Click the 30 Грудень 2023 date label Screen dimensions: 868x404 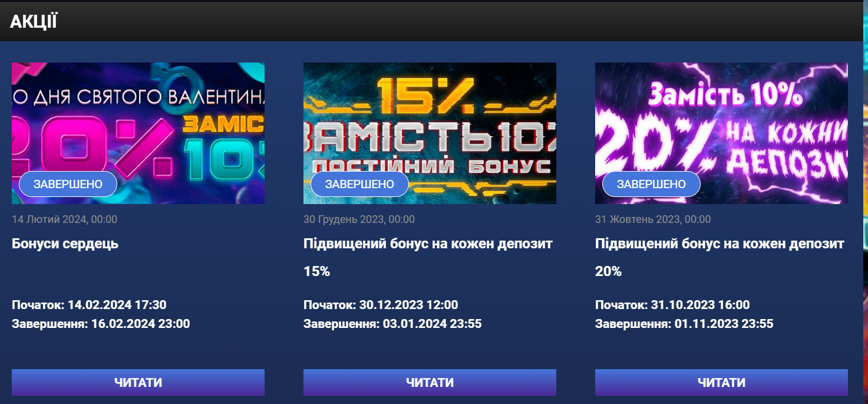coord(359,219)
